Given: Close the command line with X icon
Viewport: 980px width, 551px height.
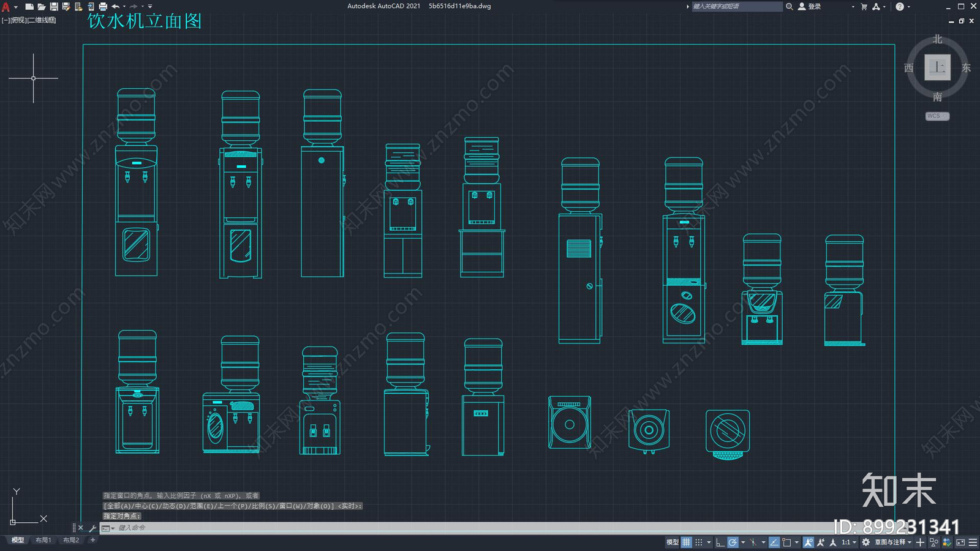Looking at the screenshot, I should click(81, 528).
